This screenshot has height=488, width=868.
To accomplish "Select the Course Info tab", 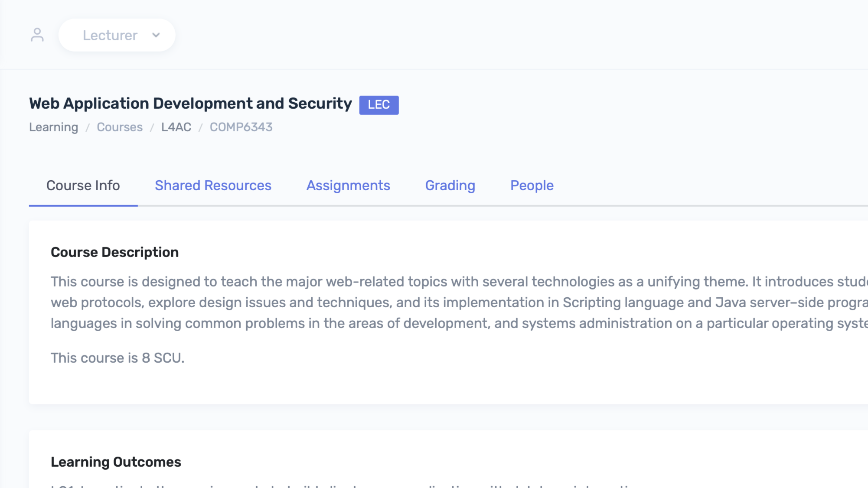I will 83,185.
